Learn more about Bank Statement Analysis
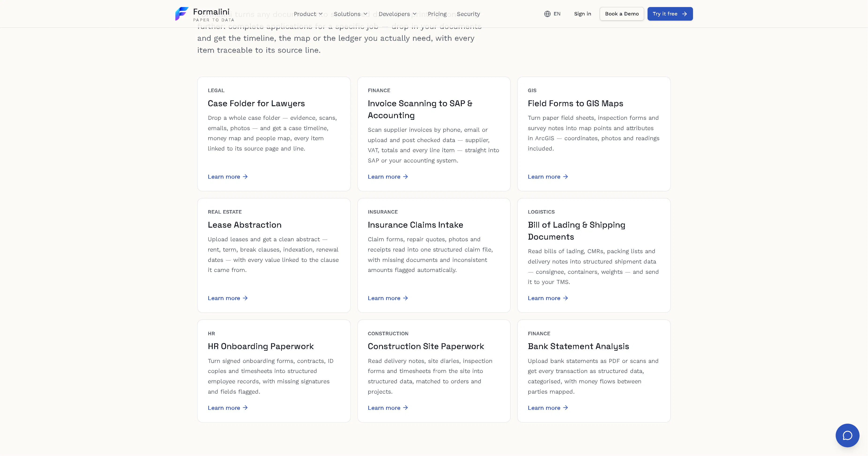The width and height of the screenshot is (868, 456). [548, 408]
